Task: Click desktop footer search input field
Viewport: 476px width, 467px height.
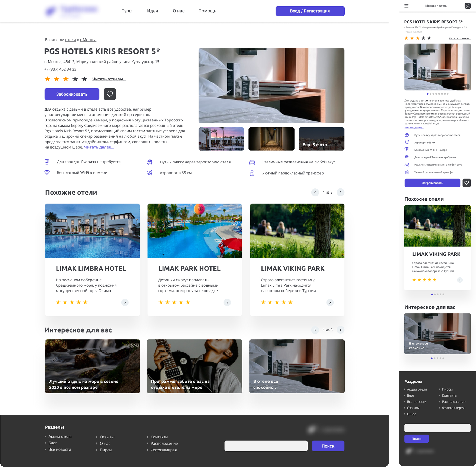Action: (266, 446)
